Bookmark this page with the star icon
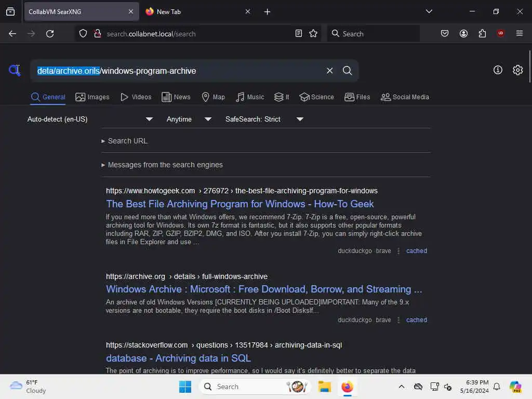Viewport: 532px width, 399px height. click(x=313, y=33)
